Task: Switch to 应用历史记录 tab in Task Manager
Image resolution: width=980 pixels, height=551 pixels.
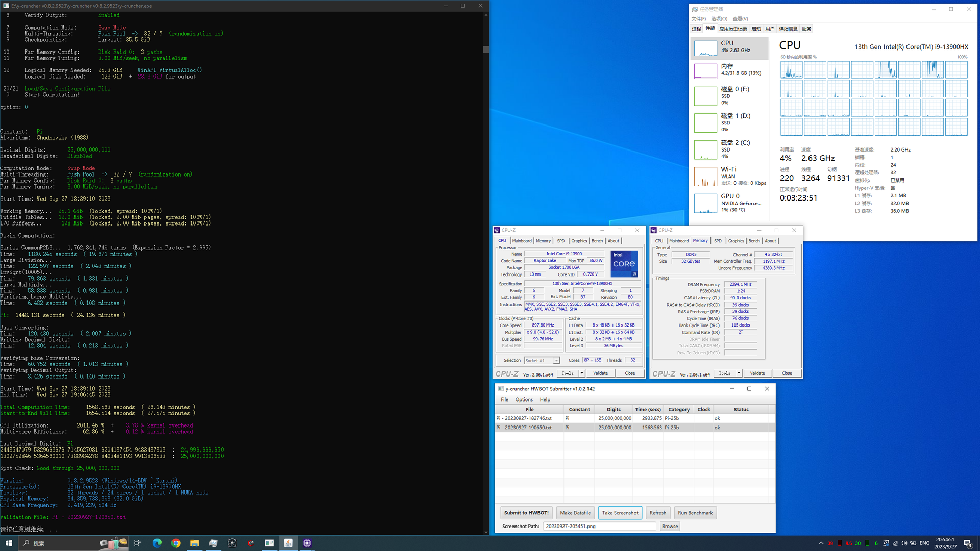Action: click(x=733, y=29)
